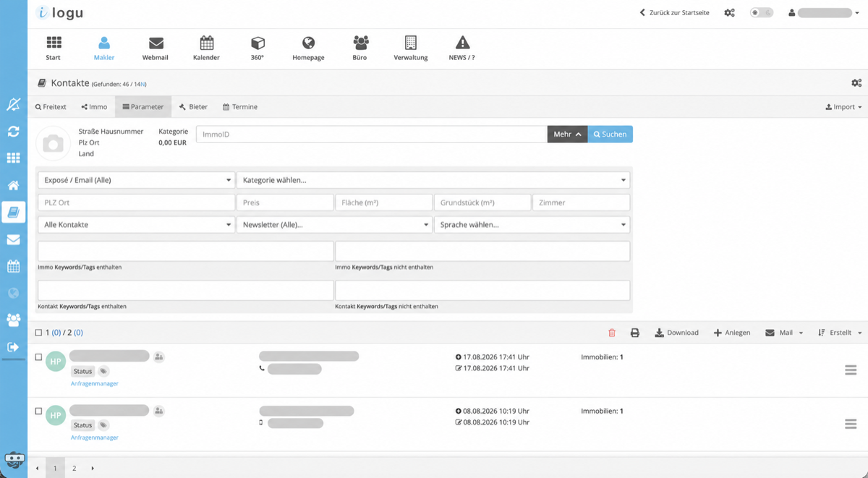This screenshot has width=868, height=478.
Task: Click the Fläche (m²) input field
Action: click(383, 202)
